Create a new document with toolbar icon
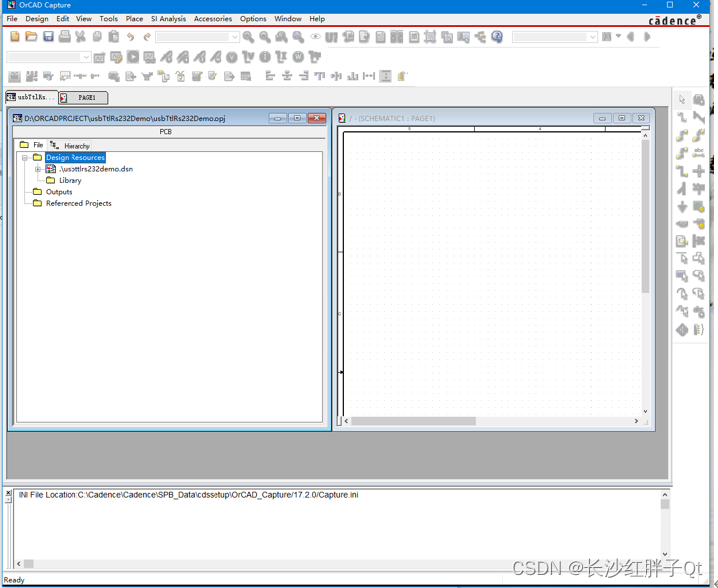Image resolution: width=718 pixels, height=588 pixels. [x=15, y=36]
